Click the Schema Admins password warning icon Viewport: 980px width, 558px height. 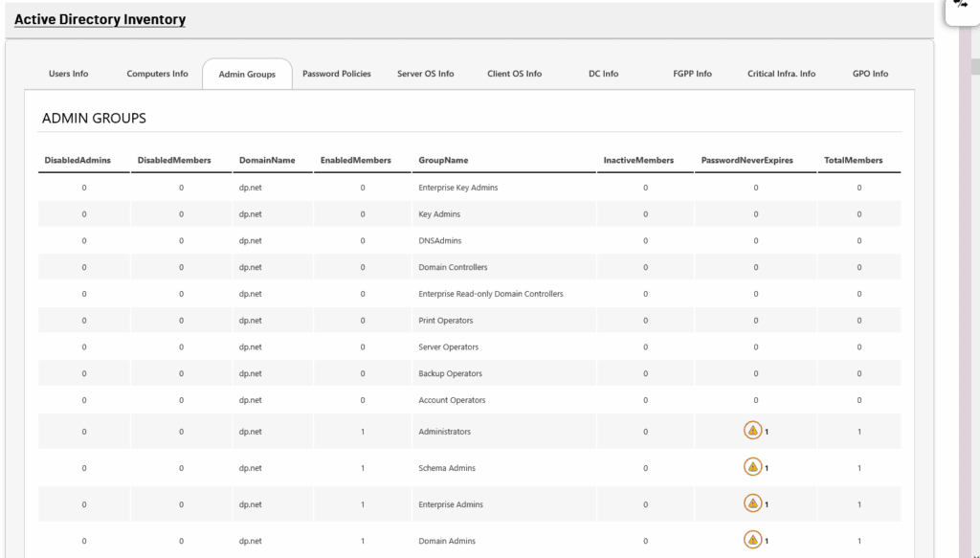[x=754, y=467]
